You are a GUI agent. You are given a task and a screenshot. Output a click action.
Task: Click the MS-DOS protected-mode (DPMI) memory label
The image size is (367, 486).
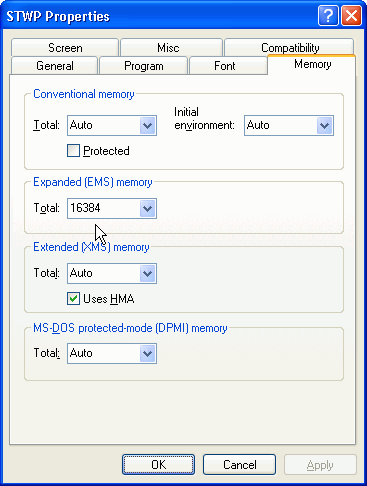click(130, 328)
